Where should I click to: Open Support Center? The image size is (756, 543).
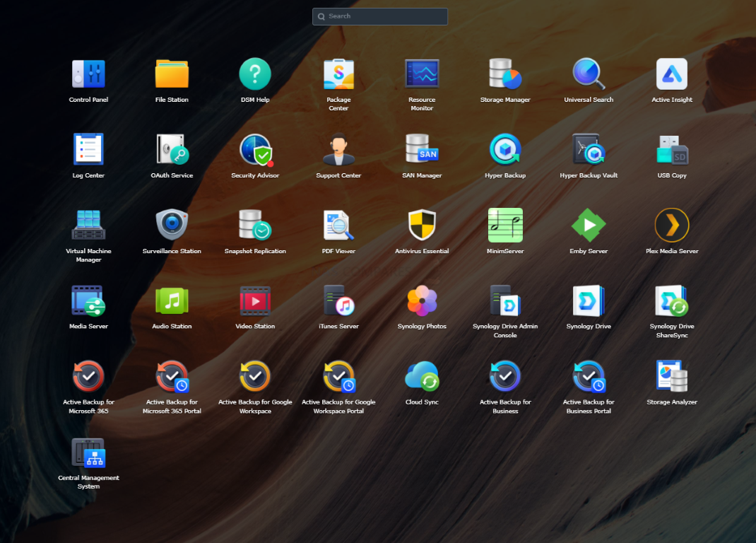pyautogui.click(x=338, y=149)
